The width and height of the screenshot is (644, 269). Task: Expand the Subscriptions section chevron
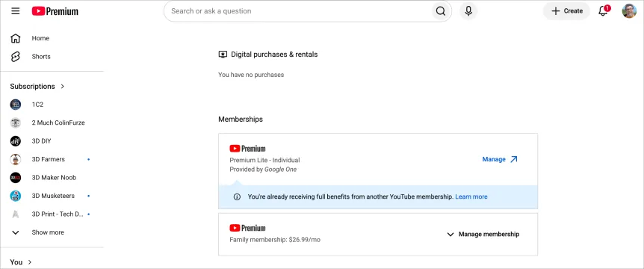click(63, 86)
